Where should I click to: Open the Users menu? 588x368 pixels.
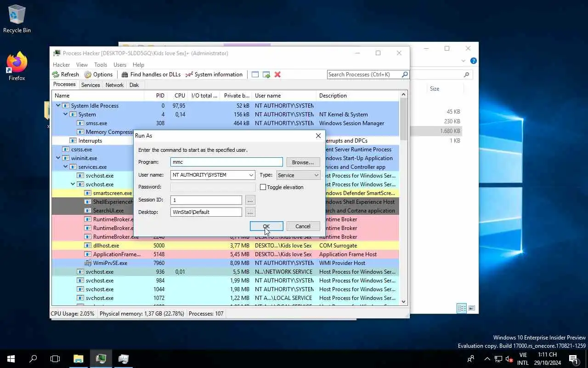pyautogui.click(x=120, y=65)
